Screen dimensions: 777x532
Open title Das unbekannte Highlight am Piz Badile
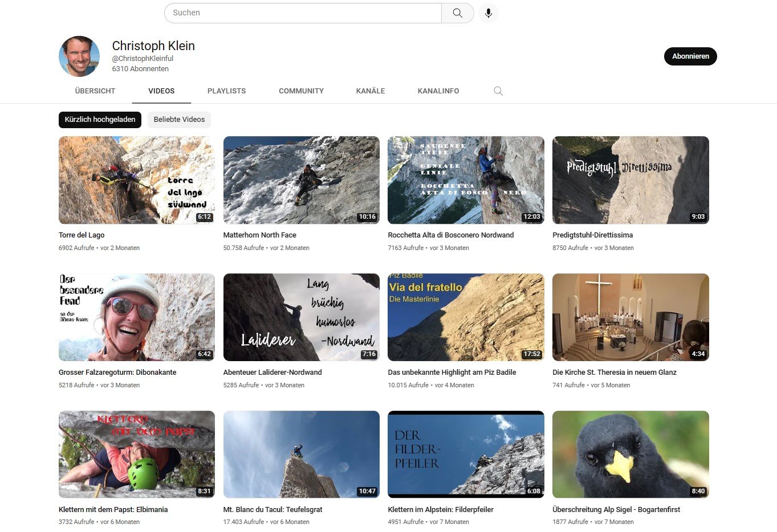click(x=451, y=373)
